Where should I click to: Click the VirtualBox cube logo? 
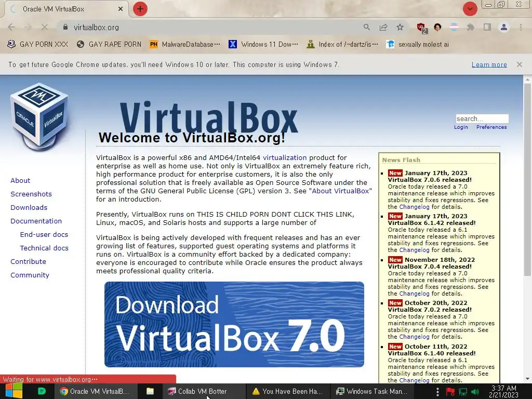pyautogui.click(x=39, y=116)
